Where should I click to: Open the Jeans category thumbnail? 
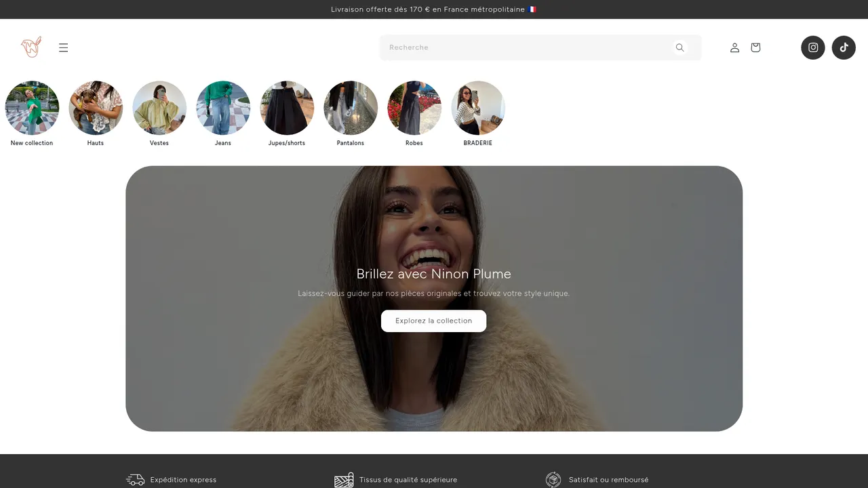[223, 108]
